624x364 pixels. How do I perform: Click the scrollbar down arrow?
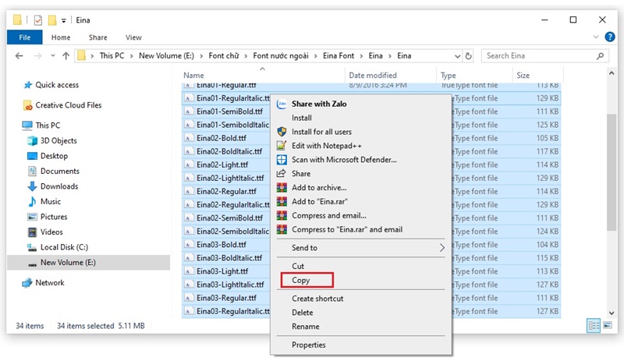point(612,313)
